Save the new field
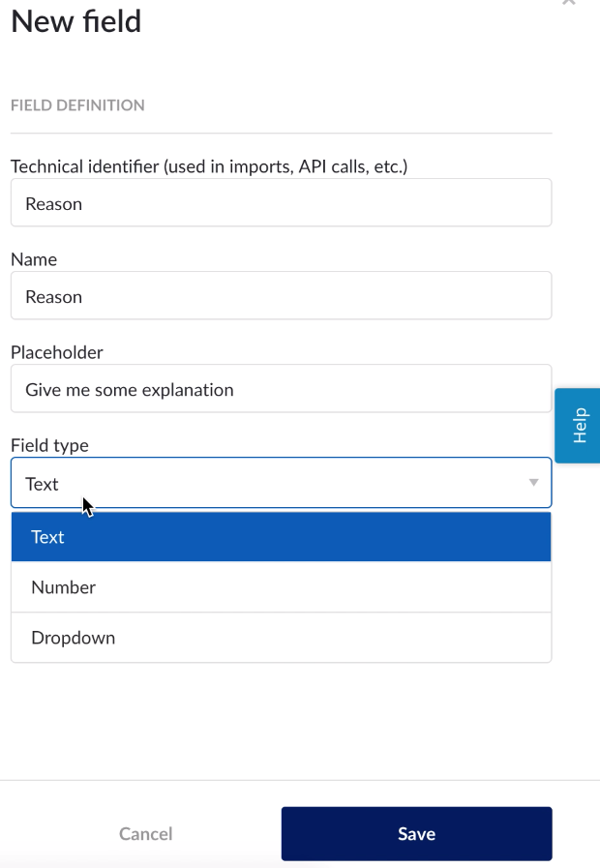Image resolution: width=600 pixels, height=868 pixels. point(416,833)
